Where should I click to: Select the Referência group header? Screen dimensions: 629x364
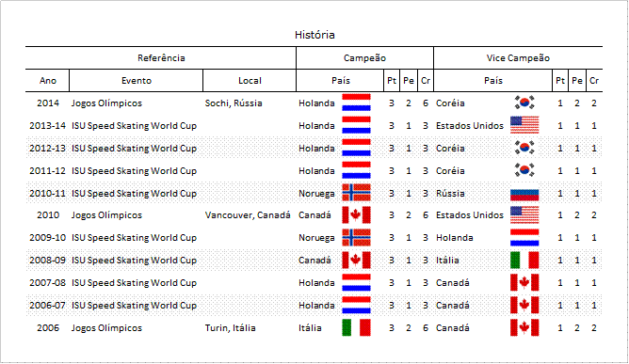[x=161, y=58]
